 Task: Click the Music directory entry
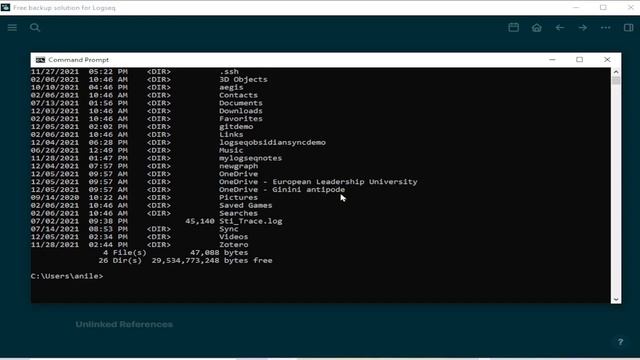(231, 150)
